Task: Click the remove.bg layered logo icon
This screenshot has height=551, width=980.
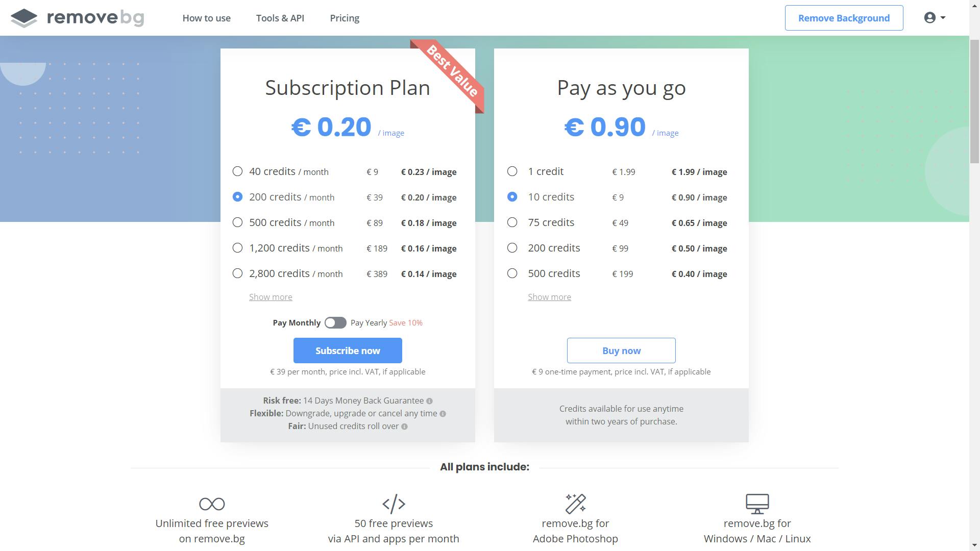Action: point(24,18)
